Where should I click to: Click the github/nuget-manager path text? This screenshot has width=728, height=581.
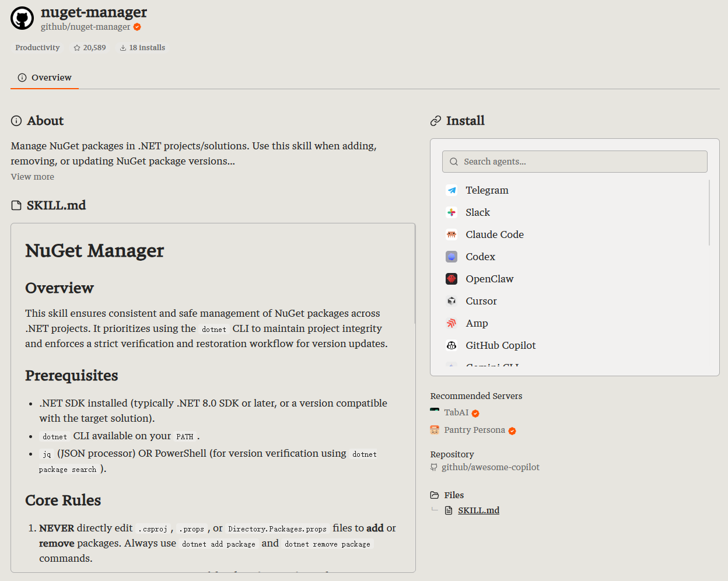pos(86,27)
